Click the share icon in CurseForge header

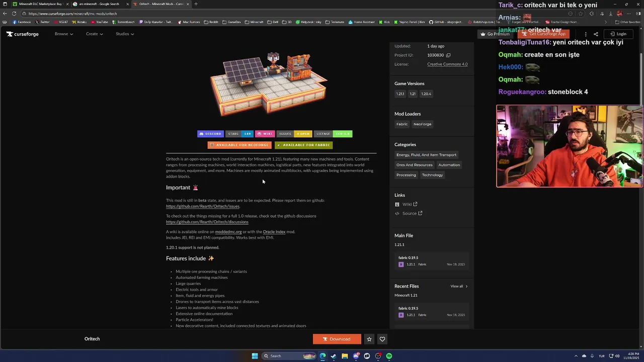click(x=596, y=34)
